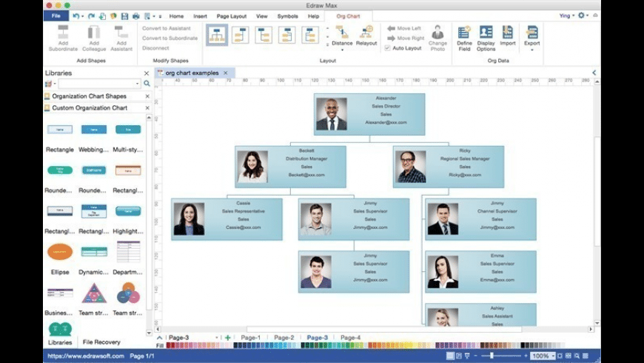644x363 pixels.
Task: Click the zoom in plus button
Action: 526,356
